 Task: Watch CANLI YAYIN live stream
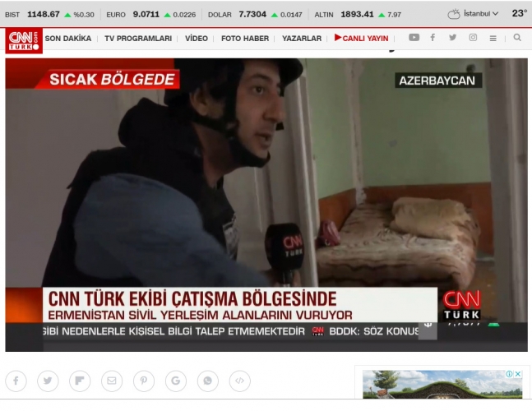(x=361, y=38)
